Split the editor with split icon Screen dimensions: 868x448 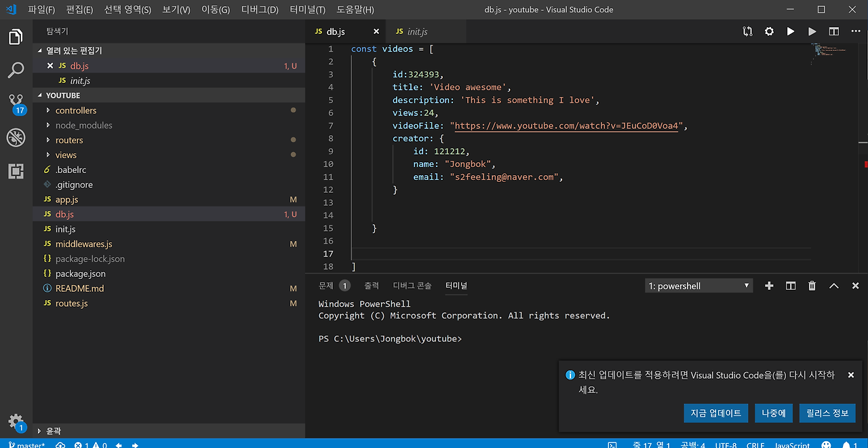pyautogui.click(x=833, y=31)
